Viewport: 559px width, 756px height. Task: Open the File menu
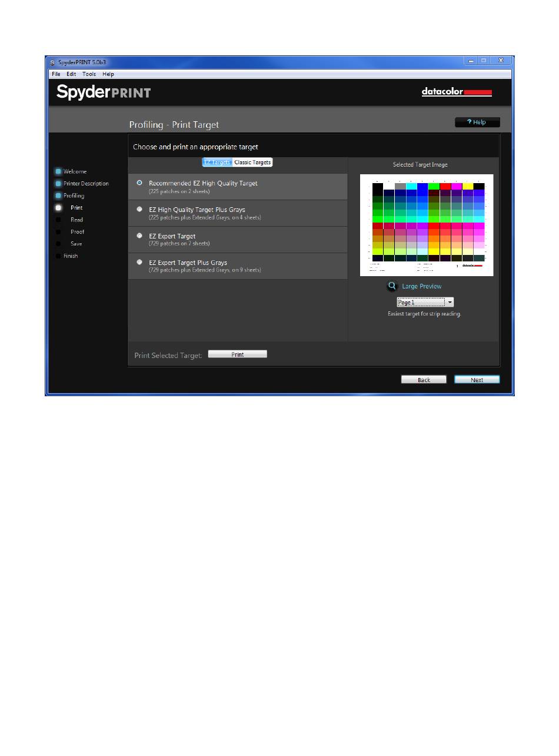click(x=56, y=74)
